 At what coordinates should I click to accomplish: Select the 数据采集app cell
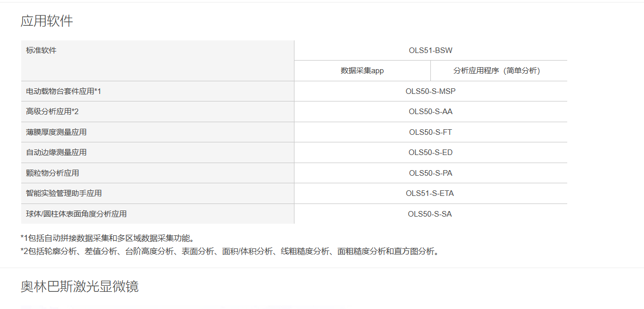[362, 71]
